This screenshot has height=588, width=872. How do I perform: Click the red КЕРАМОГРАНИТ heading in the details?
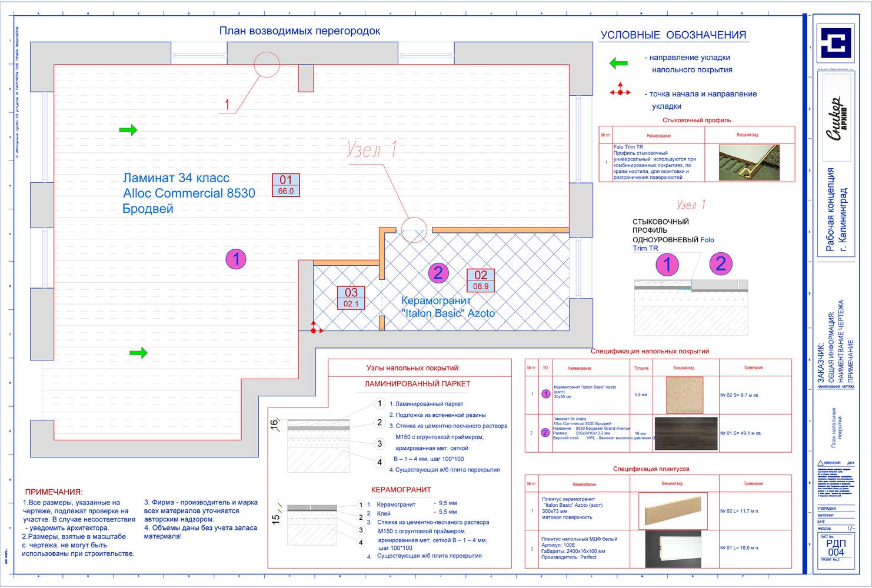click(x=401, y=489)
